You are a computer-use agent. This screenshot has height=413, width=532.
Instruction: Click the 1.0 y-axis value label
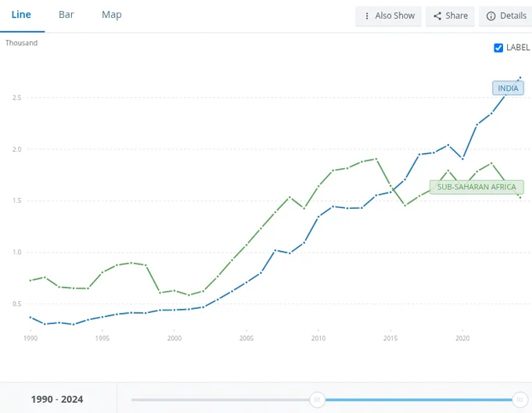click(17, 253)
